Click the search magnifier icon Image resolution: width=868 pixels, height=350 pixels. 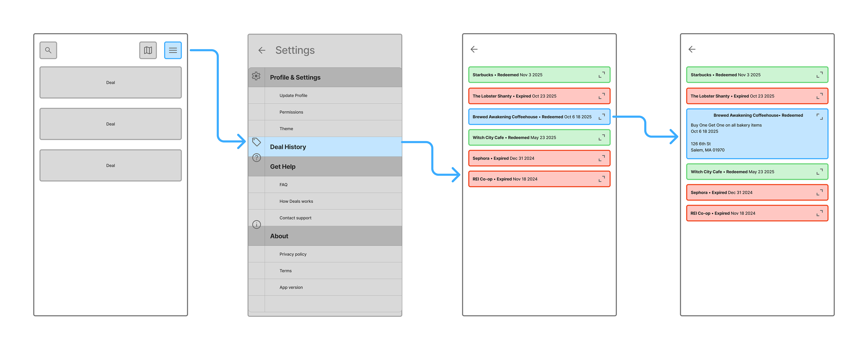click(x=48, y=50)
